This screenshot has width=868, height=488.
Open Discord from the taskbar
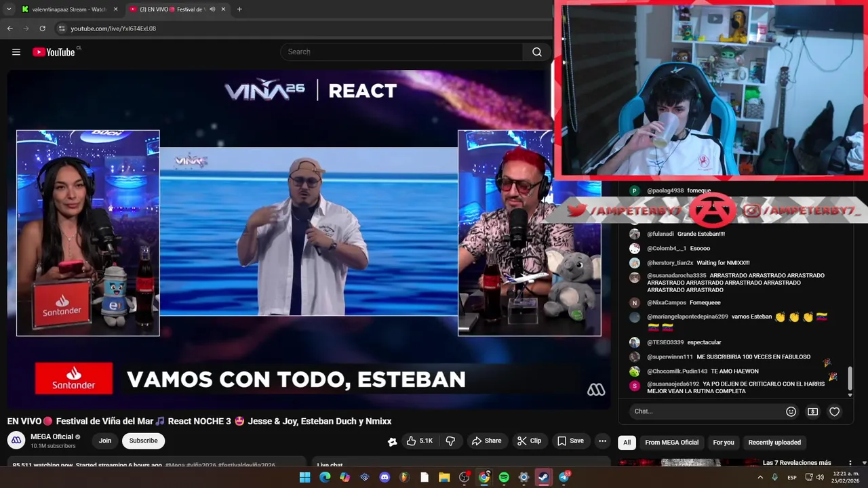coord(384,477)
